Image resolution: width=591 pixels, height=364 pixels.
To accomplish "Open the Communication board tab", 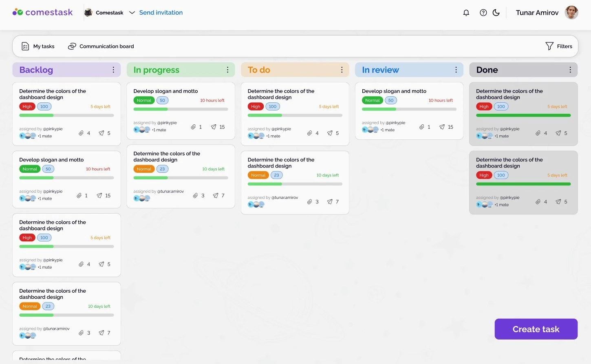I will (x=101, y=46).
